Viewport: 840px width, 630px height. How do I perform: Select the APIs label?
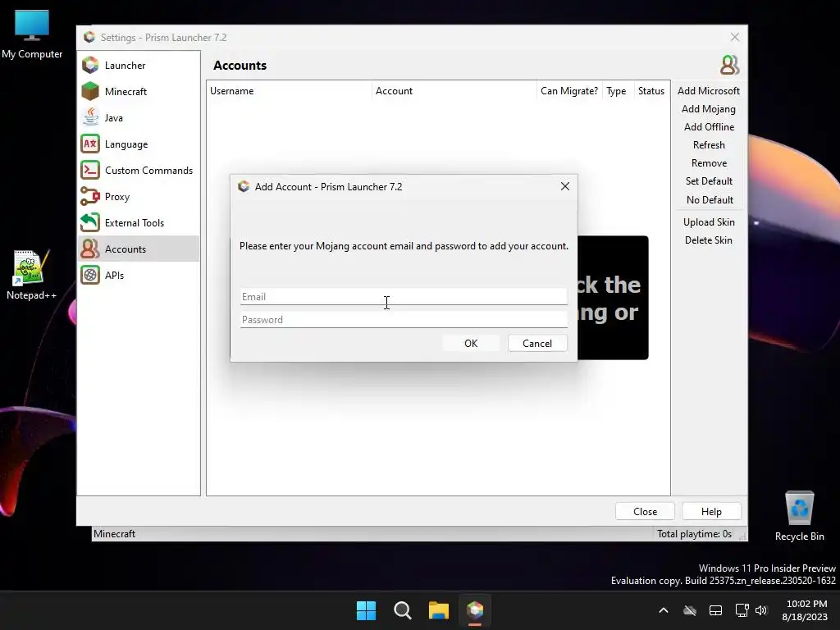pyautogui.click(x=114, y=276)
